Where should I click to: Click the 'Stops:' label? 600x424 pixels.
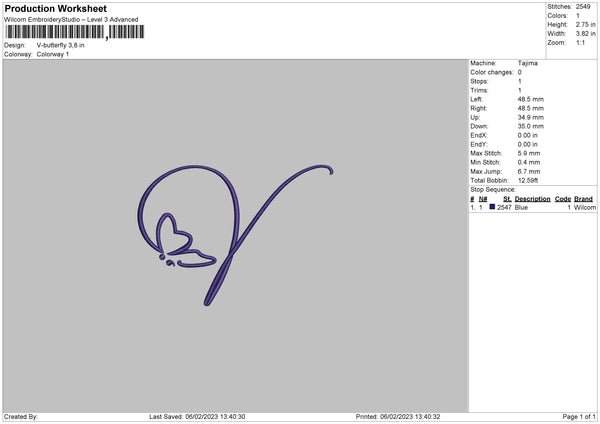pos(479,82)
